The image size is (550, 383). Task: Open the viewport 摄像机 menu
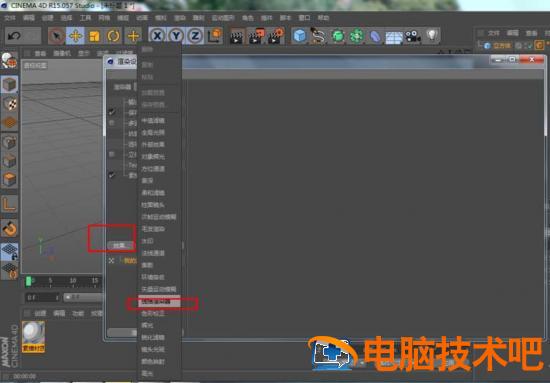62,53
